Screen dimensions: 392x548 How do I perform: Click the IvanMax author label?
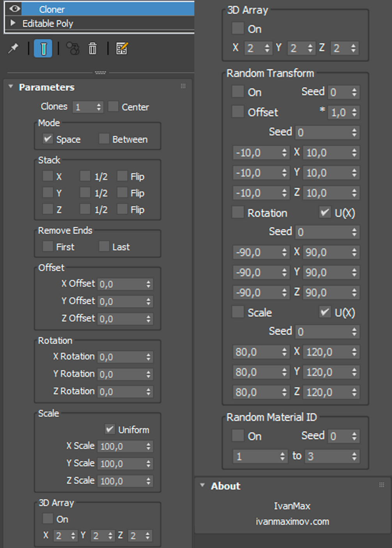[x=292, y=506]
